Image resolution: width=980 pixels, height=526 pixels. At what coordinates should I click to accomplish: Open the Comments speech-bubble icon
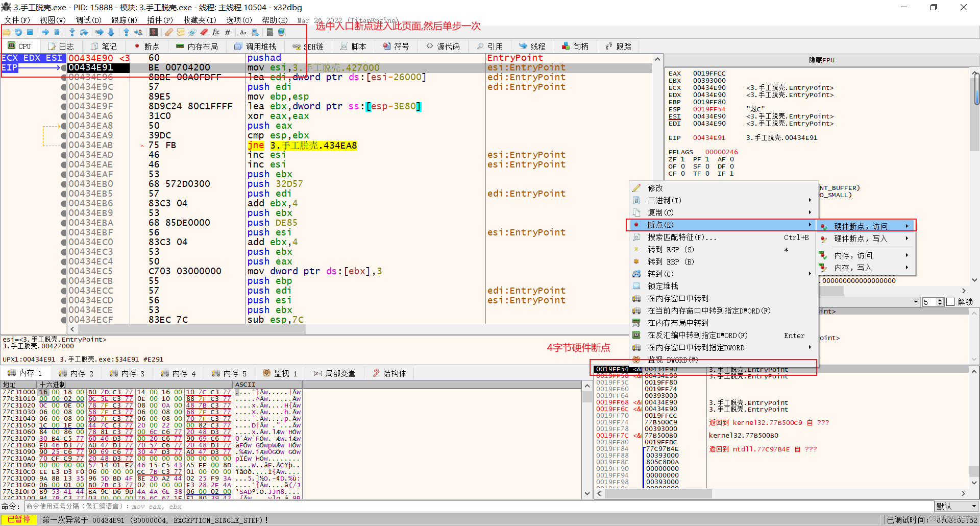click(x=181, y=32)
